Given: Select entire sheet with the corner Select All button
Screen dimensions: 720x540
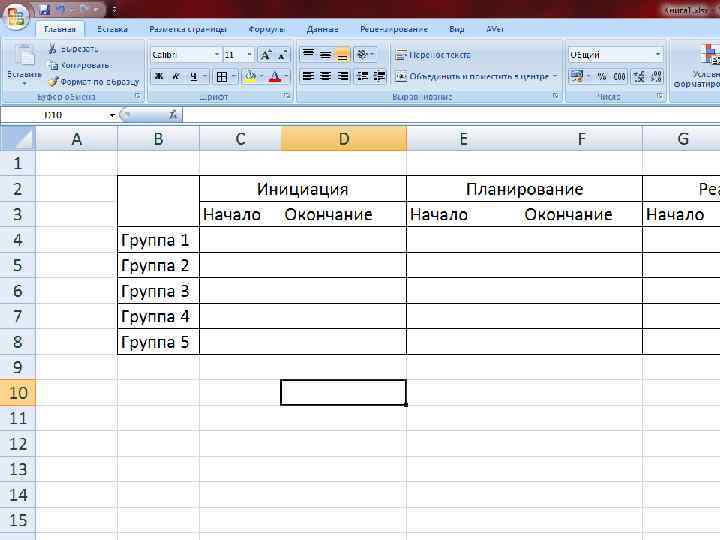Looking at the screenshot, I should click(x=17, y=138).
